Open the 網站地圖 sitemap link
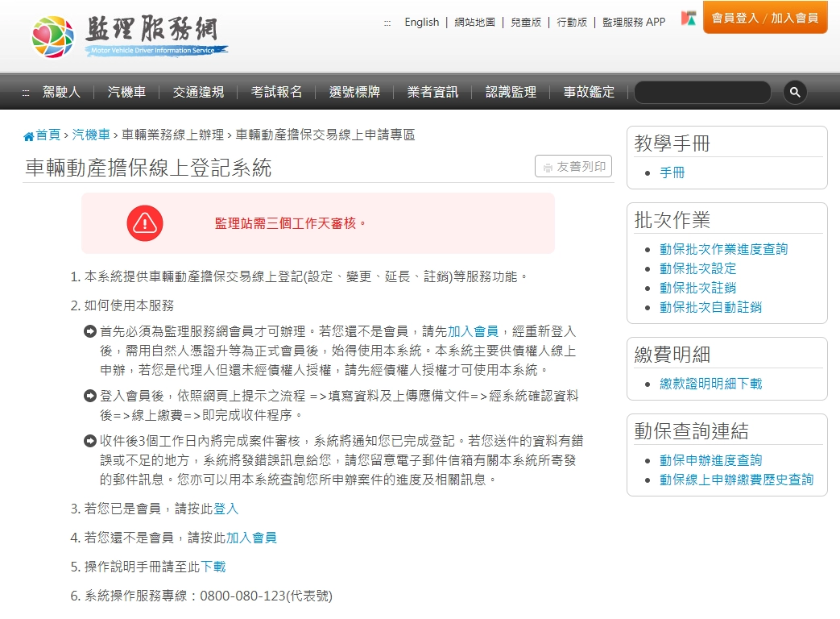Screen dimensions: 840x619 pos(474,22)
